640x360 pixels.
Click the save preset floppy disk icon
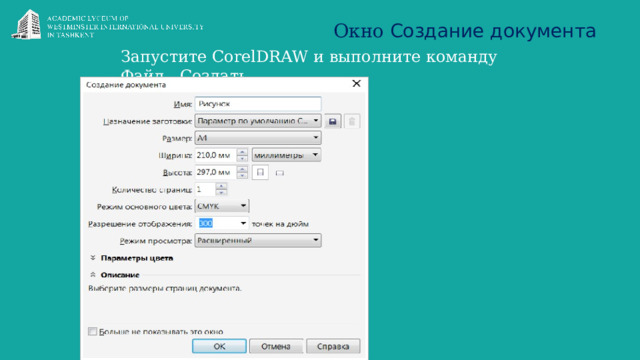333,121
